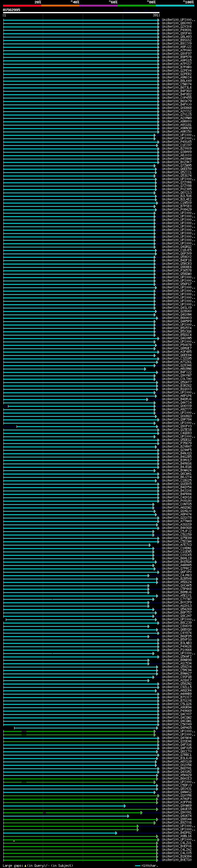Click the UniRef100_C3ZG95 entry
This screenshot has height=868, width=197.
pos(177,358)
